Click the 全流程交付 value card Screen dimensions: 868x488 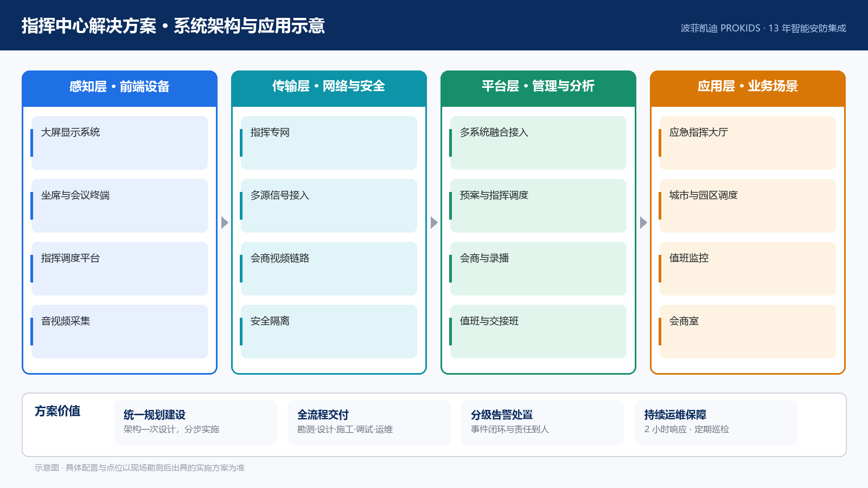tap(369, 422)
